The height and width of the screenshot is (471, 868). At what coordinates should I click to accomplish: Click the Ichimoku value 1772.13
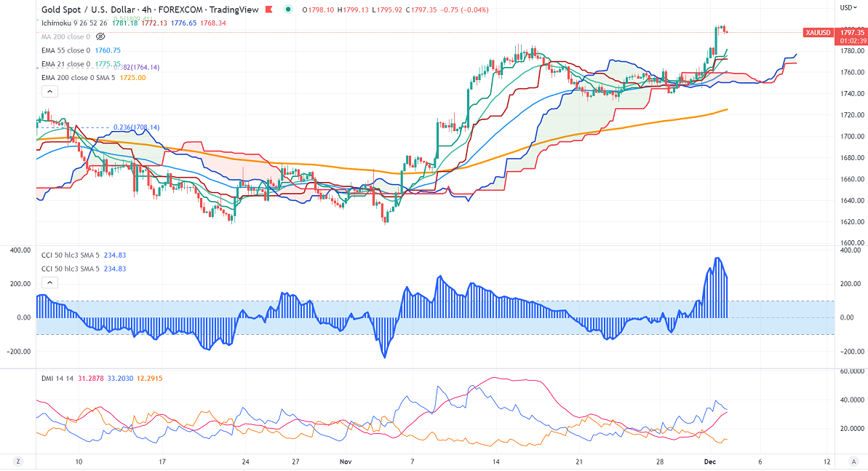coord(154,23)
